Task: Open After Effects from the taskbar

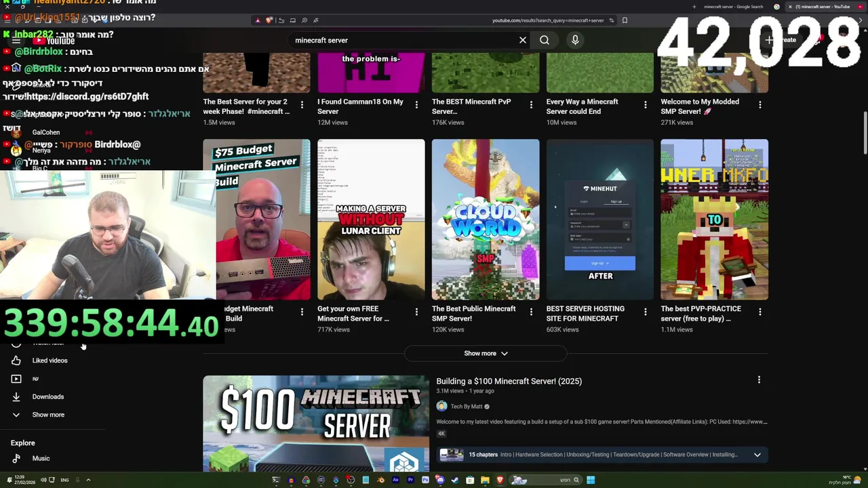Action: (x=395, y=480)
